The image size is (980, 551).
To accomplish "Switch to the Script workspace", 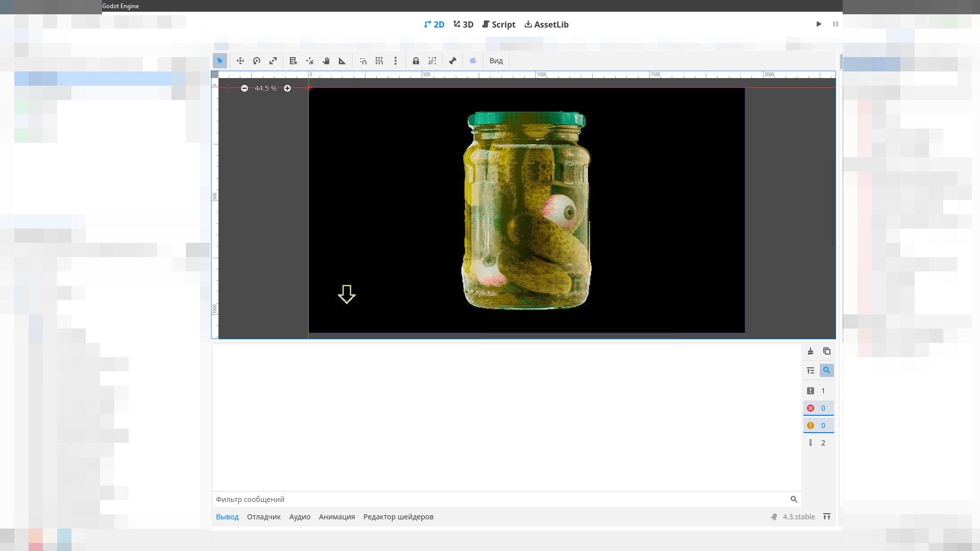I will [x=499, y=24].
